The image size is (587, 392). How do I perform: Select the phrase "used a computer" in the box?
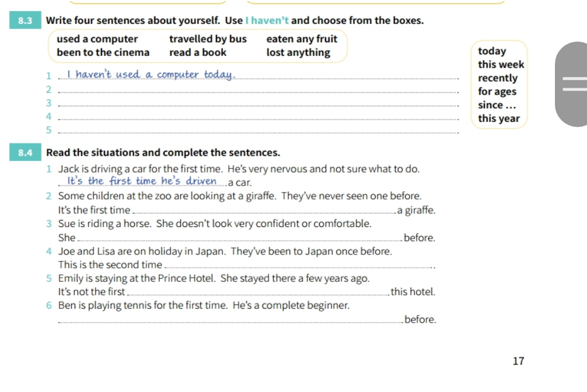coord(97,39)
